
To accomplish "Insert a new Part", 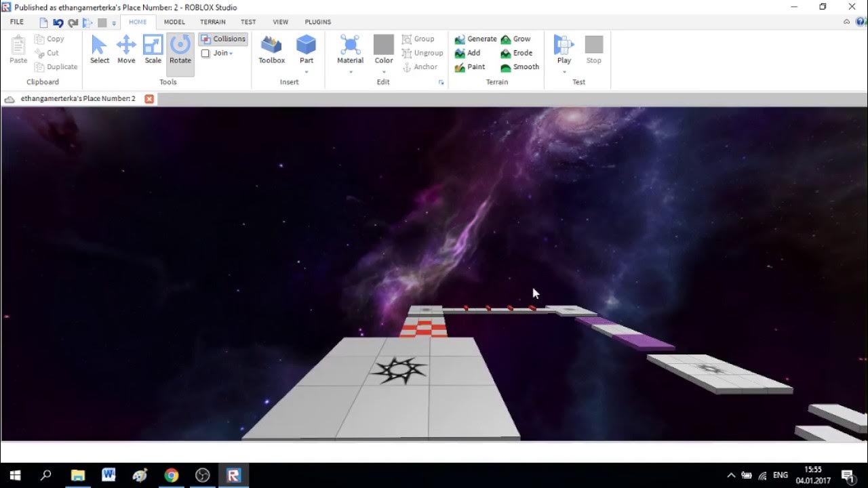I will 307,49.
